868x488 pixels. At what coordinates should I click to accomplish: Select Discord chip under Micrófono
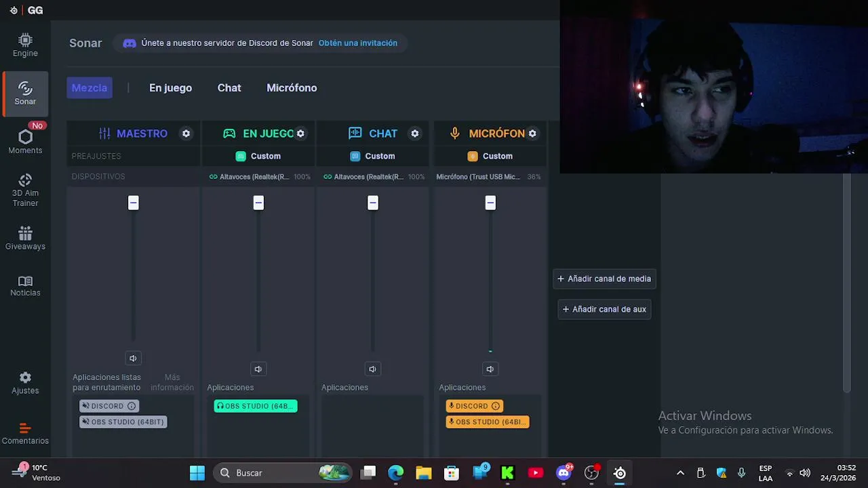coord(475,406)
